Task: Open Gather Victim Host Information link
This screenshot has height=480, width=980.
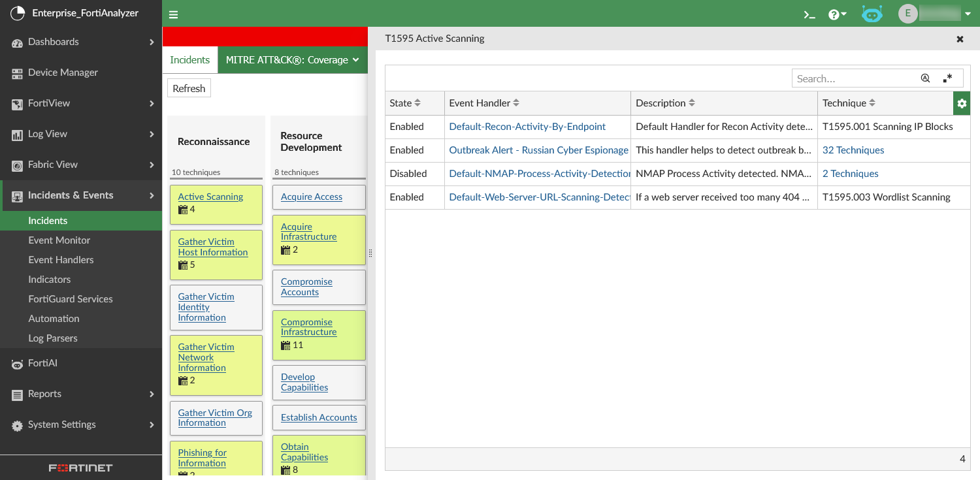Action: pos(213,247)
